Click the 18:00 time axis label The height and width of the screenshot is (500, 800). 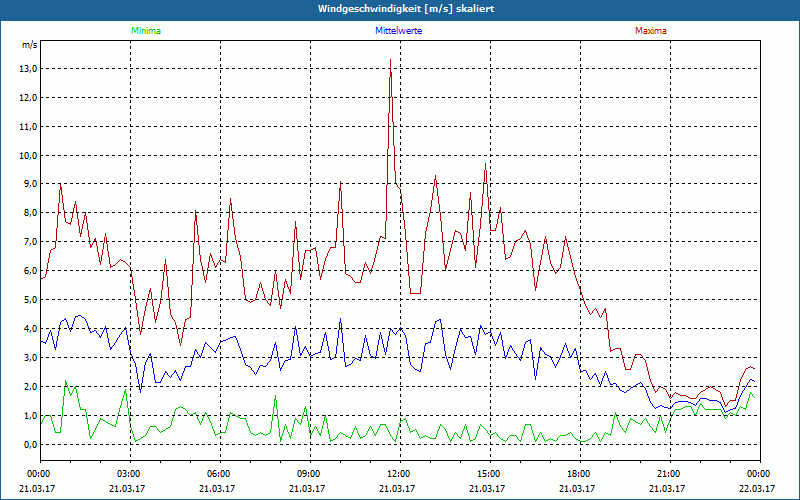pos(580,473)
